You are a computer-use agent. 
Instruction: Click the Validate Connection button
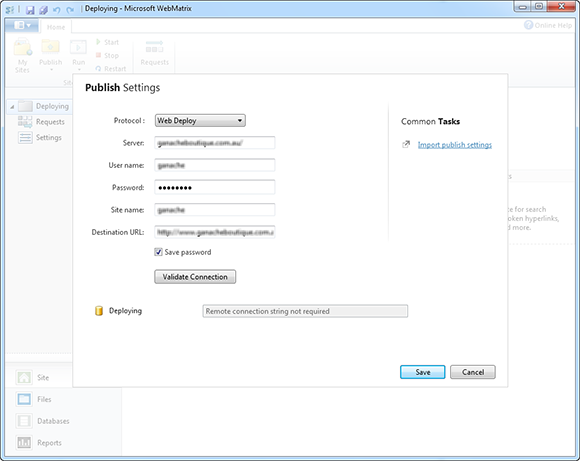tap(195, 277)
